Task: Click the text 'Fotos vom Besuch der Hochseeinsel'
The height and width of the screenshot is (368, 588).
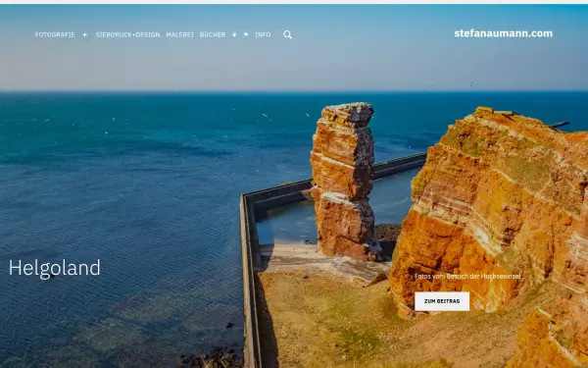Action: point(467,276)
